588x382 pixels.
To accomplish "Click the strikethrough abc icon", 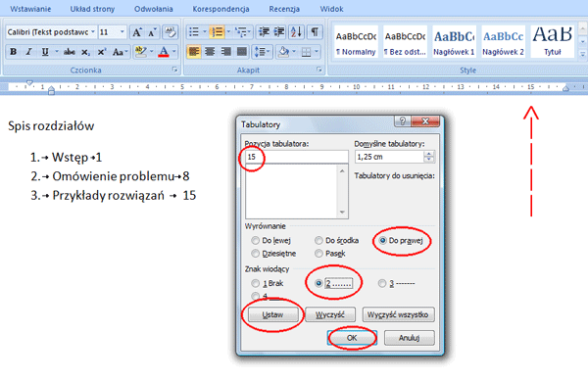I will 70,52.
